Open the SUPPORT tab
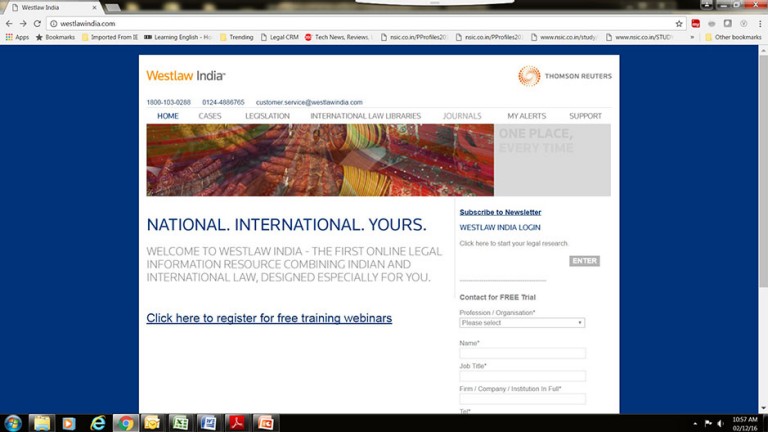Image resolution: width=768 pixels, height=432 pixels. 585,116
